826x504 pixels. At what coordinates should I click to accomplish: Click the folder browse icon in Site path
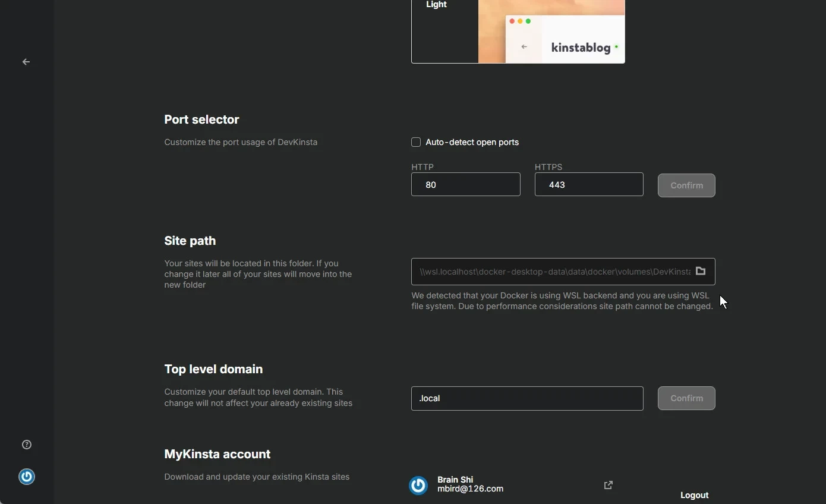point(701,271)
